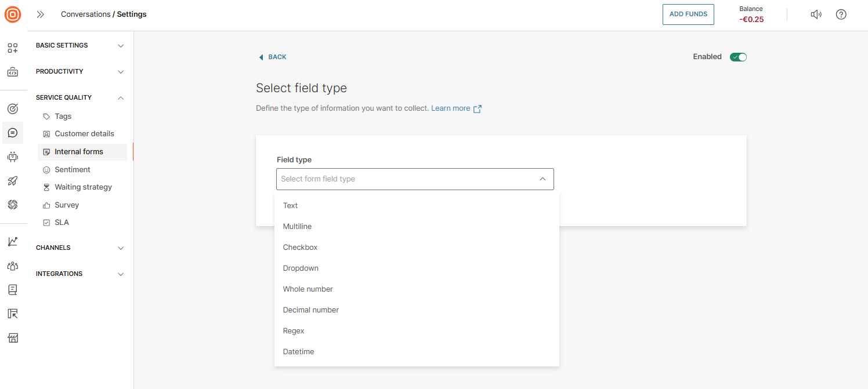Click the Infobip home logo icon

[x=13, y=14]
